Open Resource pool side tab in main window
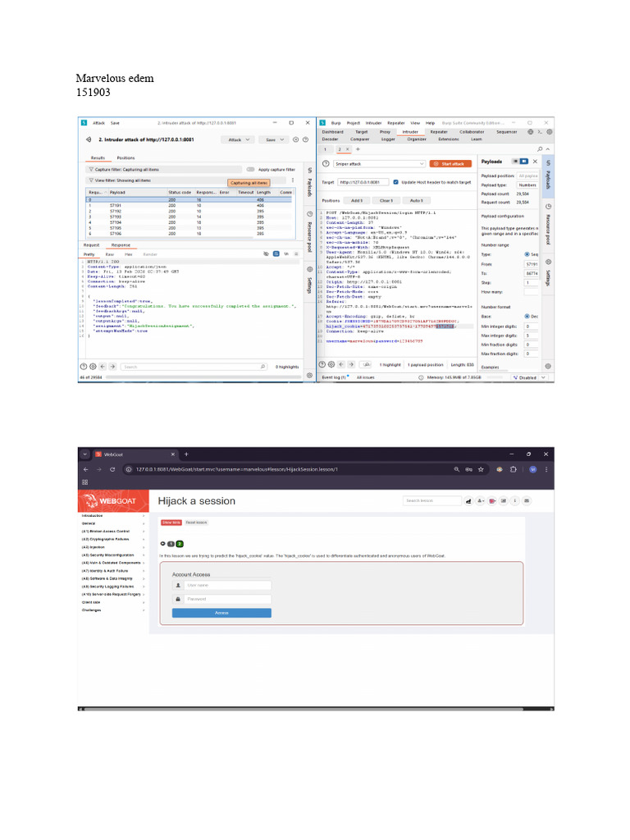 tap(548, 225)
